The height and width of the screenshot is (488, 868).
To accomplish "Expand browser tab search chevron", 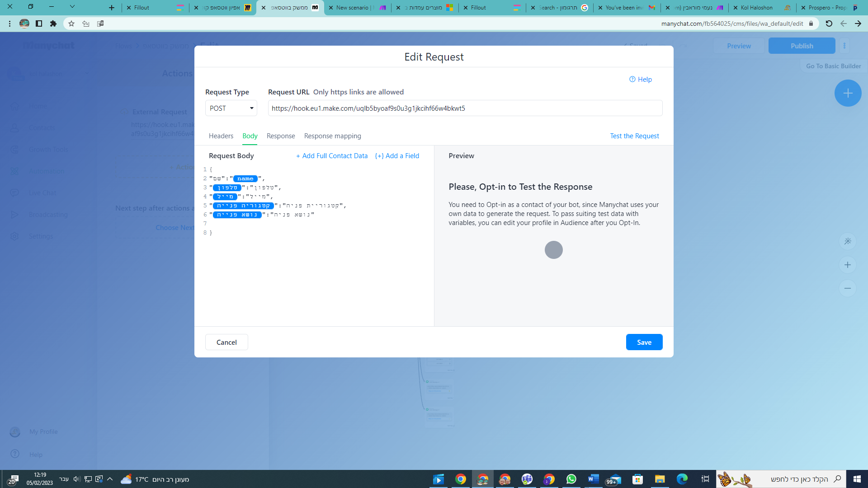I will pos(72,7).
